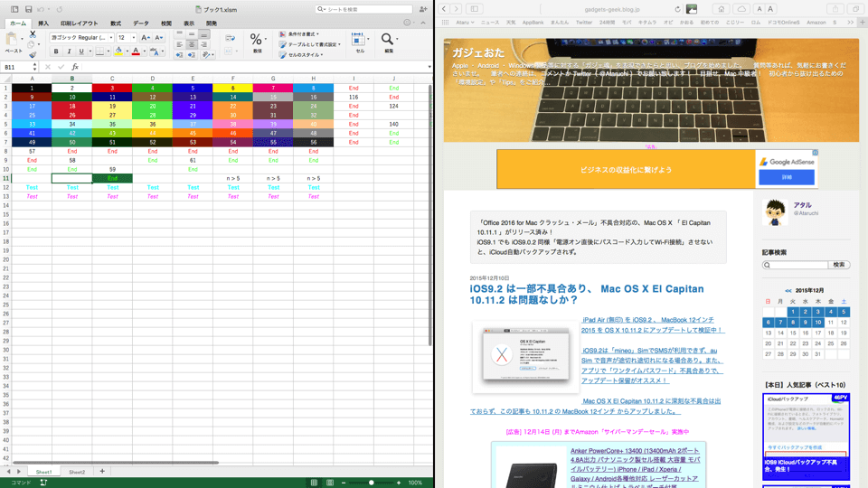Click Safari show all tabs icon
Image resolution: width=868 pixels, height=488 pixels.
click(x=856, y=9)
